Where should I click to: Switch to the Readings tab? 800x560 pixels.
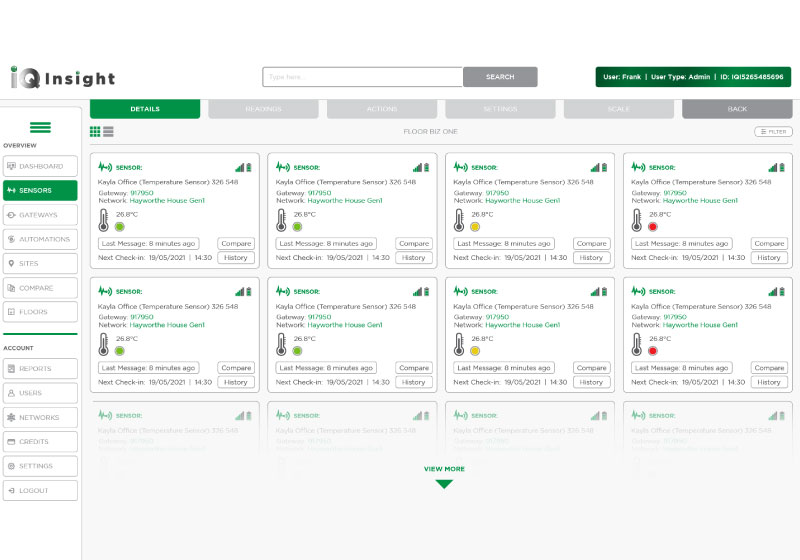coord(263,109)
